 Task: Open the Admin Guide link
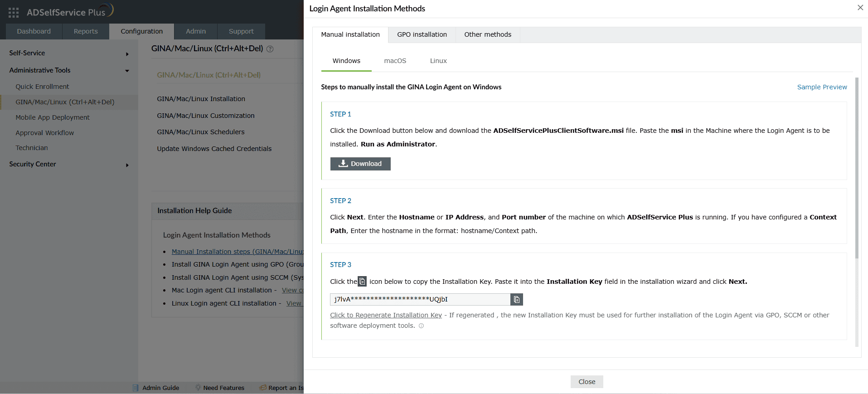pos(161,388)
